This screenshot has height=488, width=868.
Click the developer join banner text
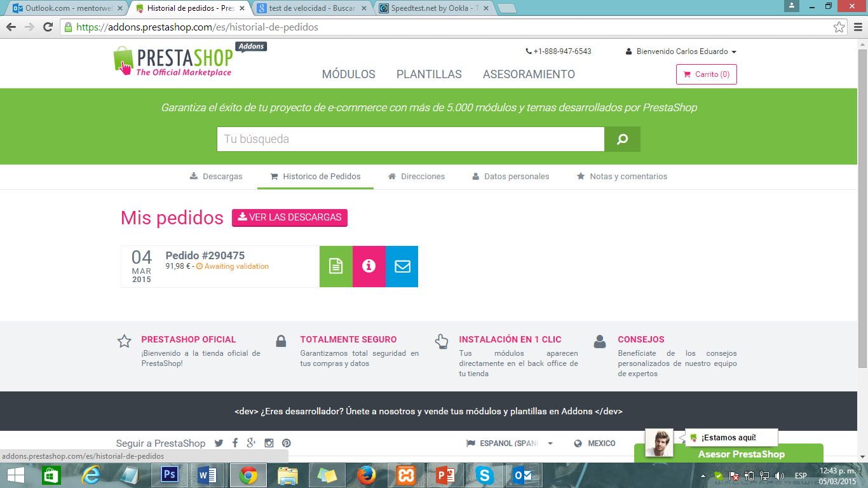coord(428,411)
